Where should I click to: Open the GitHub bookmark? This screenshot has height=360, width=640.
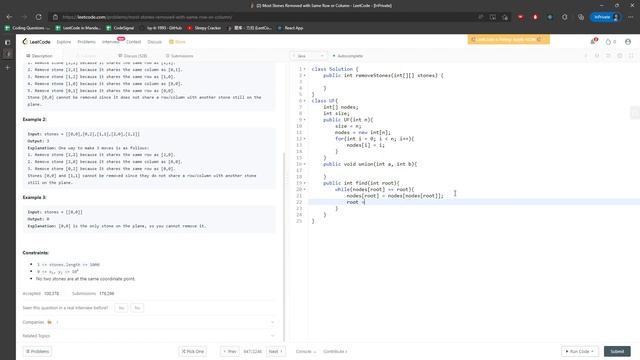coord(161,28)
